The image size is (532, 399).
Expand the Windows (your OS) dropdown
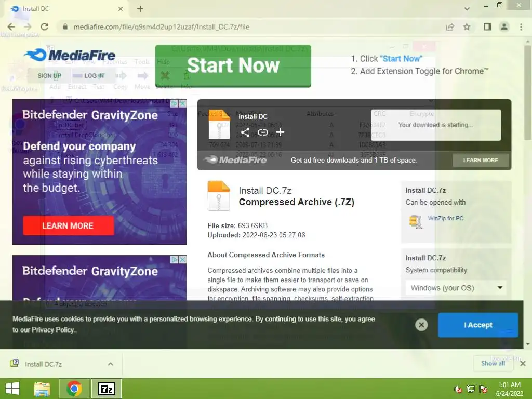(x=456, y=288)
